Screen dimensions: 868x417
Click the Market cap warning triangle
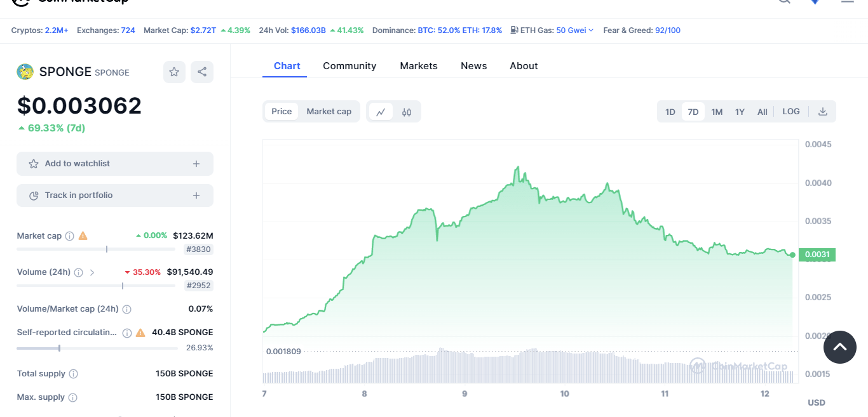pyautogui.click(x=83, y=235)
